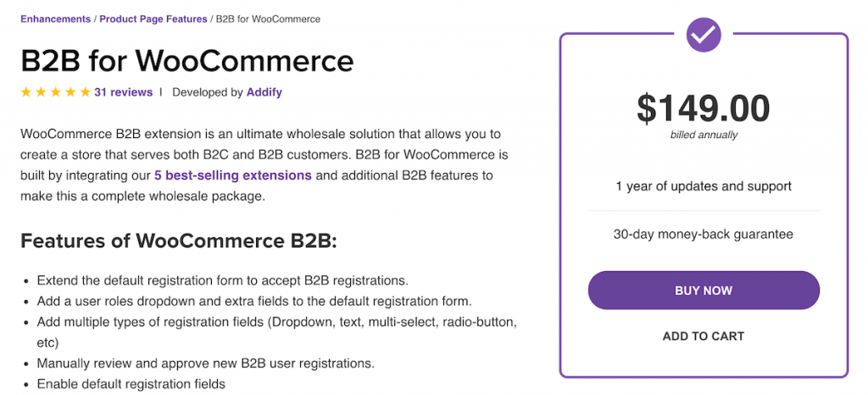Viewport: 868px width, 395px height.
Task: Open the 31 reviews link
Action: tap(124, 92)
